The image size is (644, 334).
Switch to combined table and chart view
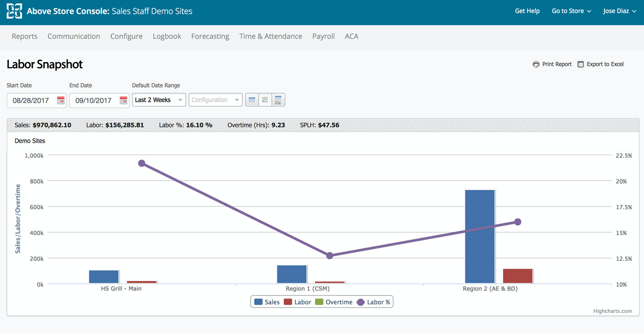click(x=278, y=100)
